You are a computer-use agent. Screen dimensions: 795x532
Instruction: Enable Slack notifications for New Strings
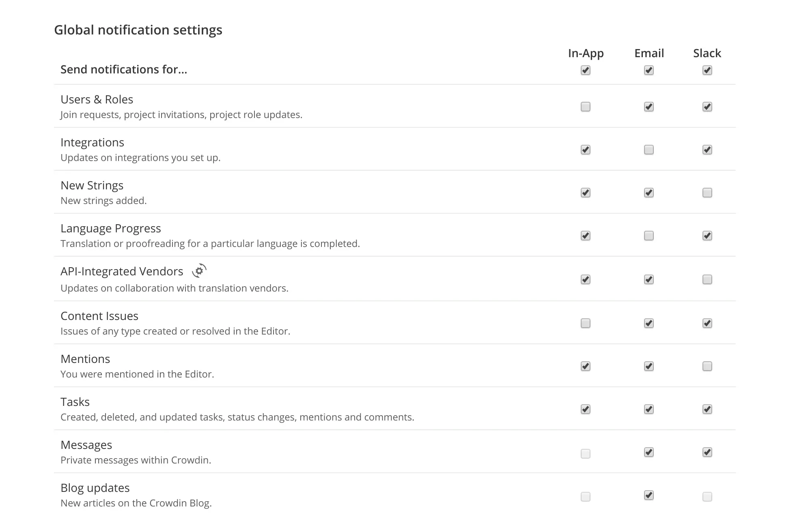point(707,193)
